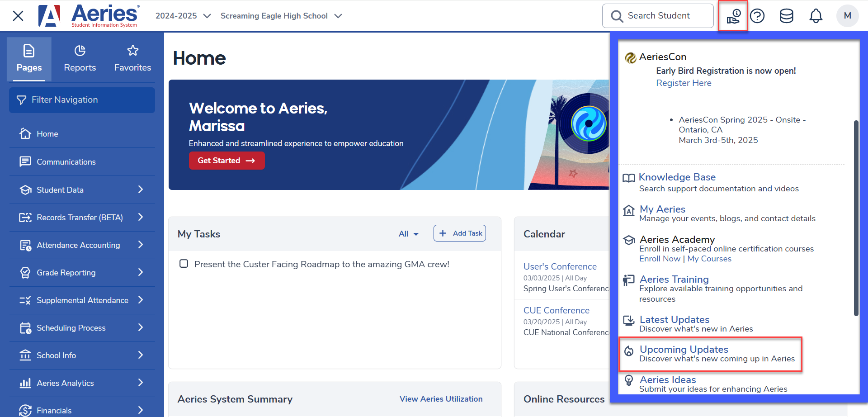The height and width of the screenshot is (417, 868).
Task: Open the Aeries Ideas link
Action: tap(668, 379)
